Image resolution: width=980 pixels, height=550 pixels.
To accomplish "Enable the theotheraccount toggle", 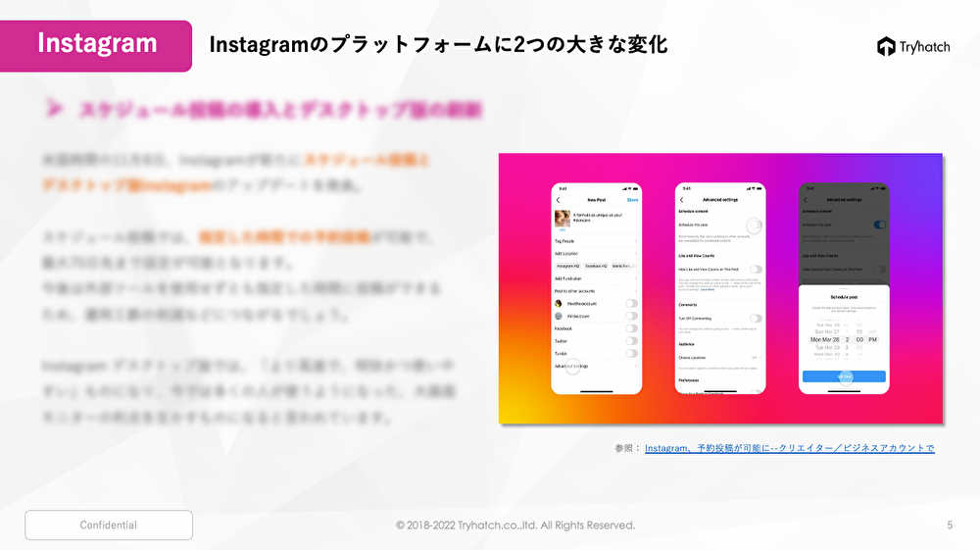I will 632,304.
